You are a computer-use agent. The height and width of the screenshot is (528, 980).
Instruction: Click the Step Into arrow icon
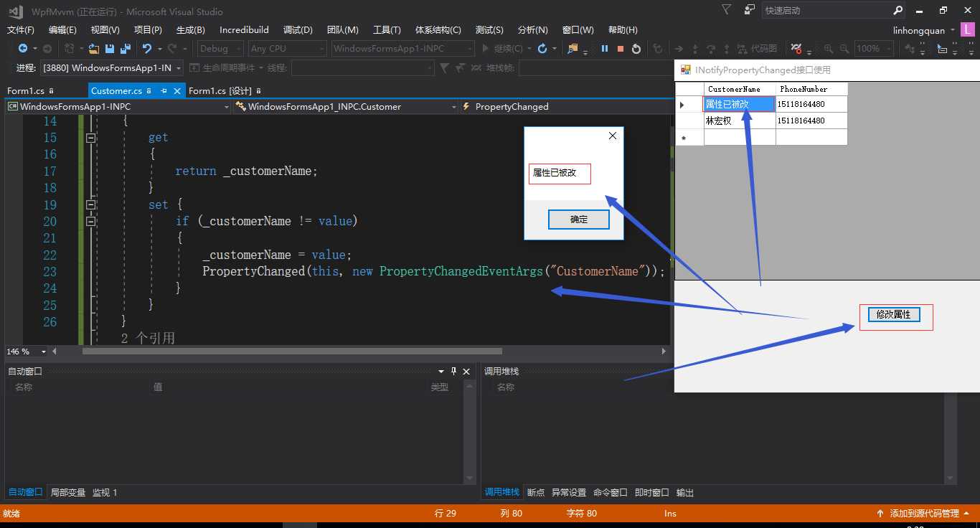pyautogui.click(x=695, y=49)
